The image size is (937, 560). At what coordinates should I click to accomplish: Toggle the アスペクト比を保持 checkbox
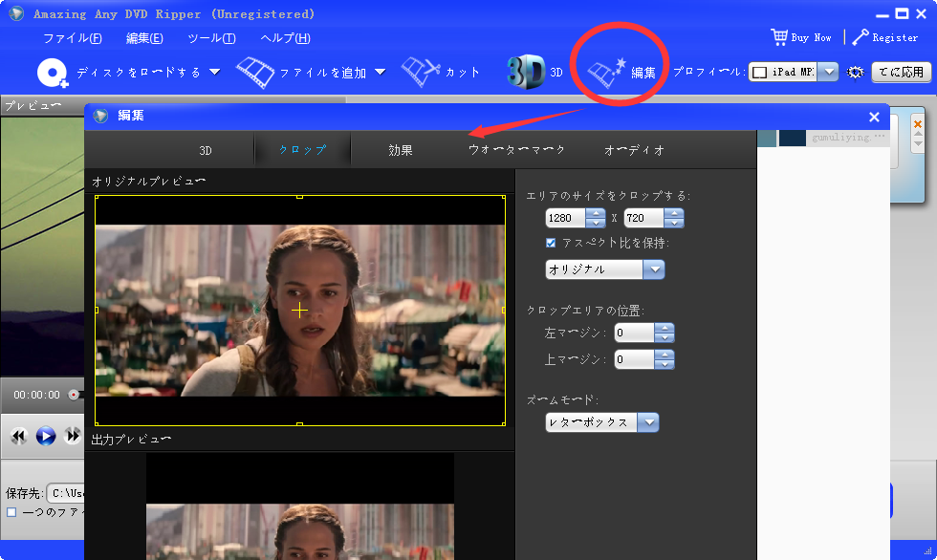pos(551,243)
